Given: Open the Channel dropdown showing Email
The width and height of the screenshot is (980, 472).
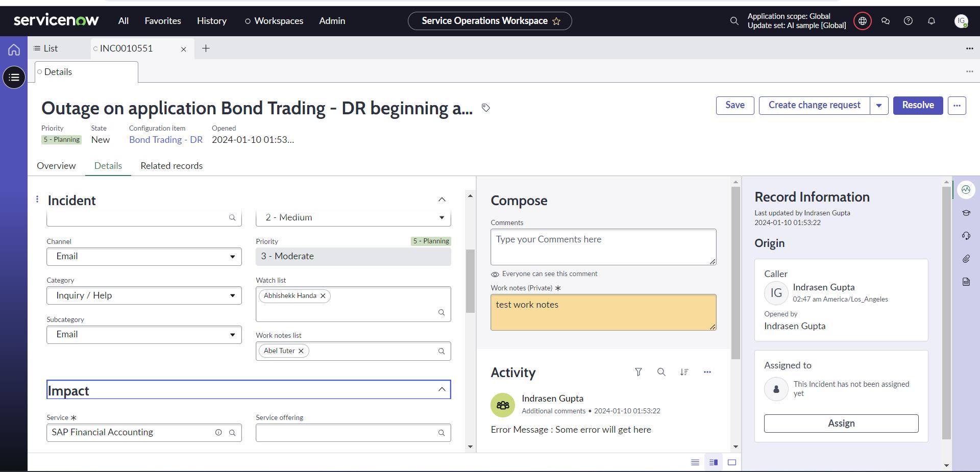Looking at the screenshot, I should (144, 257).
